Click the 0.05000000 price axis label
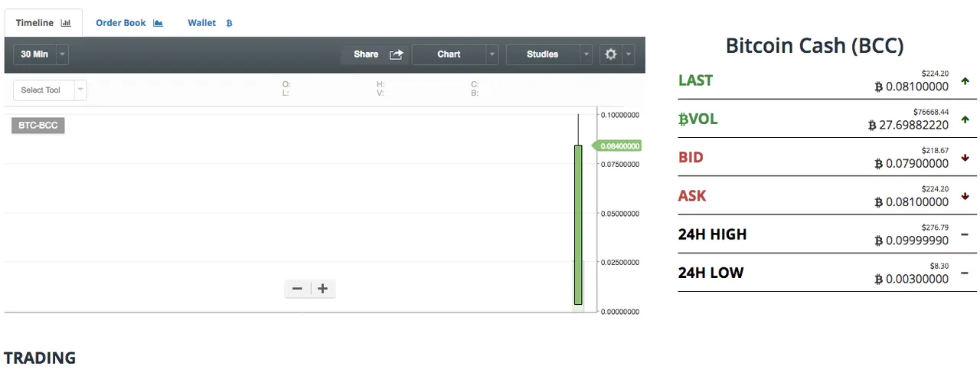The height and width of the screenshot is (373, 980). (619, 214)
